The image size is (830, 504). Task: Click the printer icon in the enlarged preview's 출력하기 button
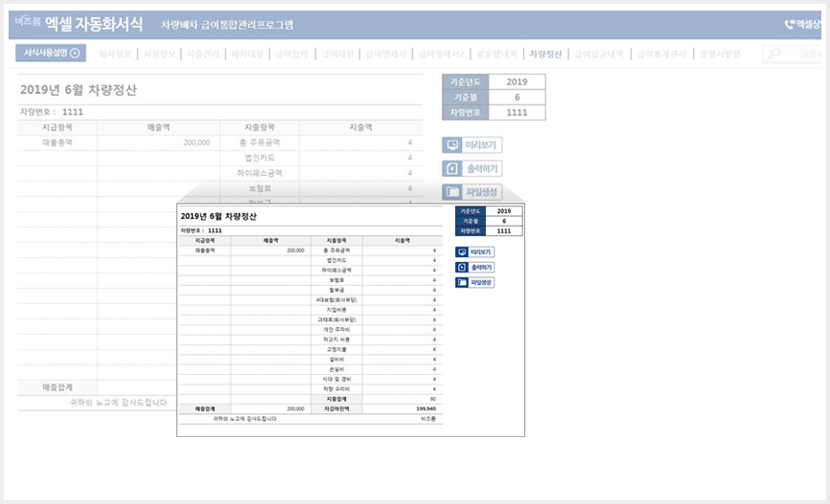(462, 268)
